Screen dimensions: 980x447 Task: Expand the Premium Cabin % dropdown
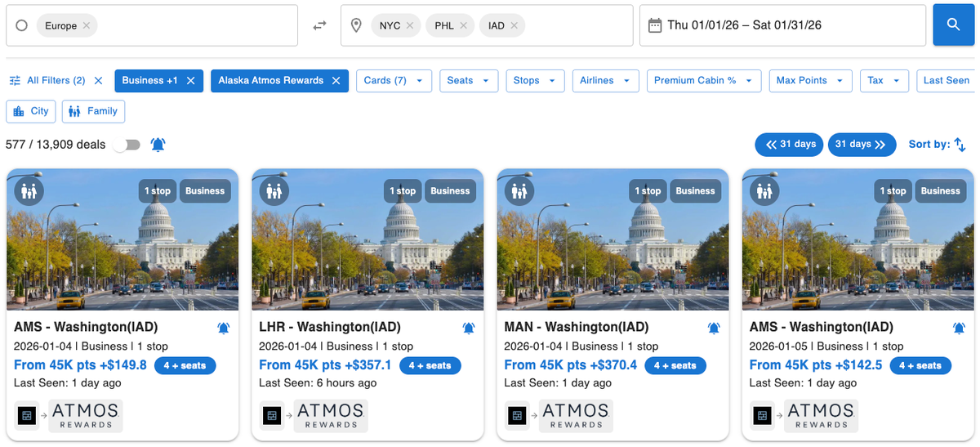703,80
